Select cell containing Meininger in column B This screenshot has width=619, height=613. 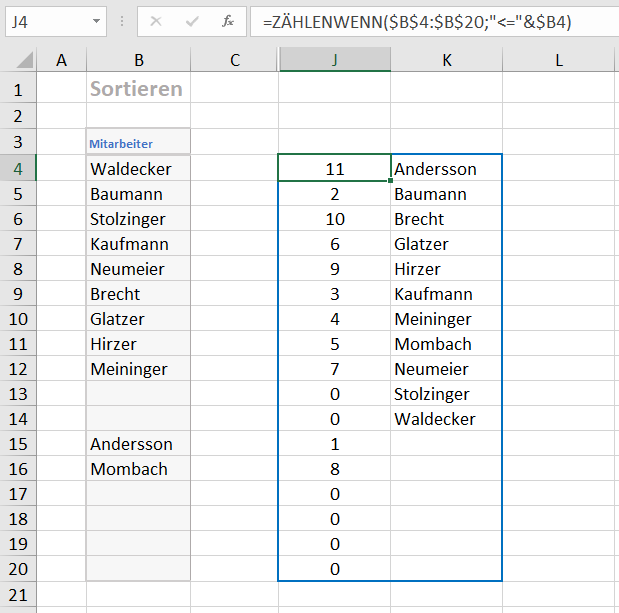[139, 369]
